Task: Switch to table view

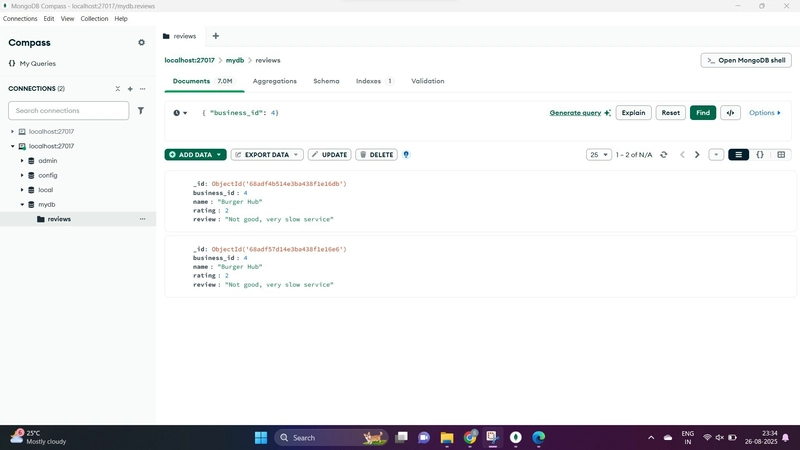Action: [x=781, y=155]
